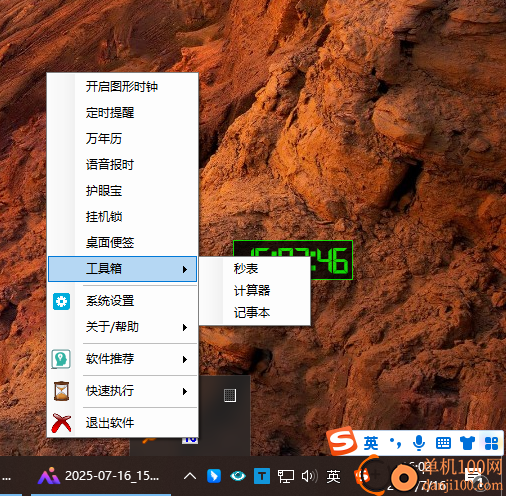The height and width of the screenshot is (496, 506).
Task: Open the Sogou soft keyboard icon
Action: click(x=443, y=443)
